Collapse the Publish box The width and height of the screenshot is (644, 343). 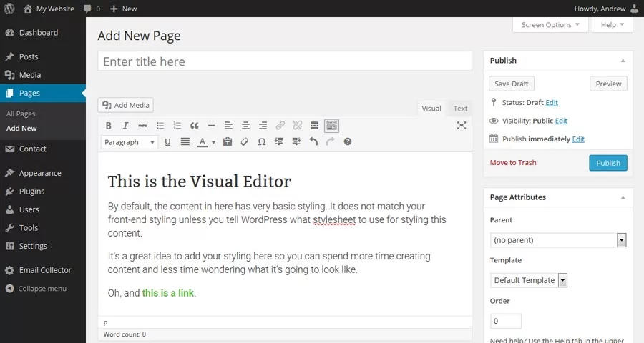coord(623,61)
